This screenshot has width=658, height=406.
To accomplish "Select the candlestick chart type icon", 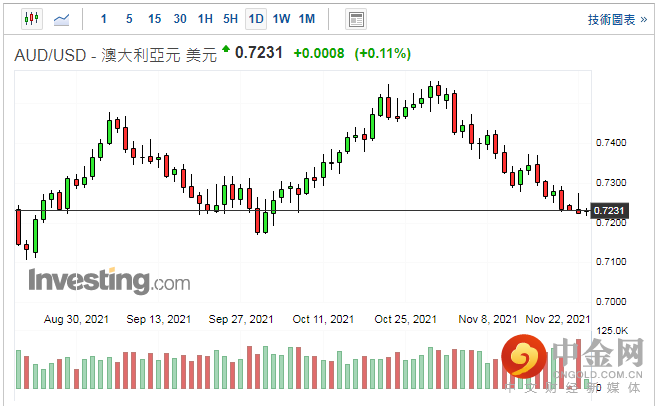I will click(x=32, y=19).
